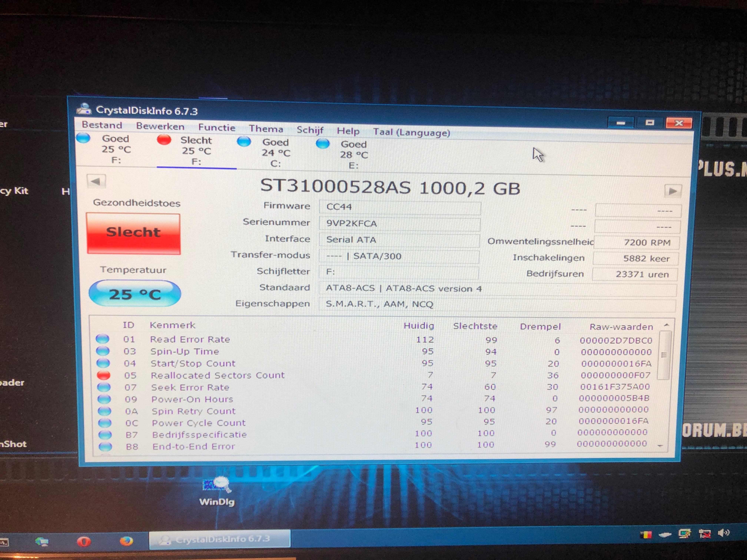Click the Kenmerk column header
Image resolution: width=747 pixels, height=560 pixels.
172,325
